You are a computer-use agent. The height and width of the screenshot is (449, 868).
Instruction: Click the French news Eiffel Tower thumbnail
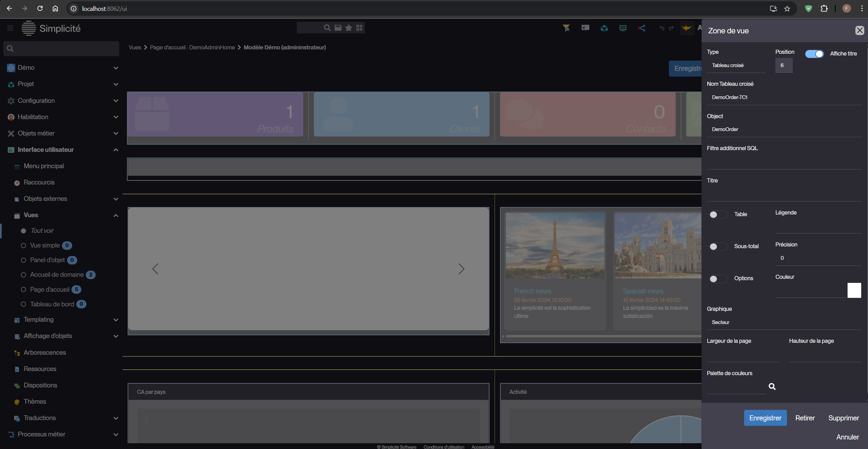[555, 245]
